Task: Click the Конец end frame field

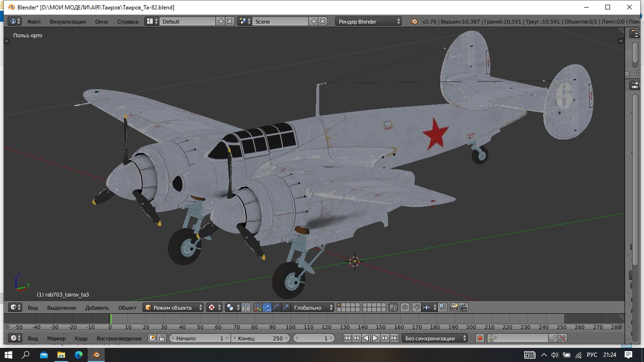Action: [x=261, y=338]
